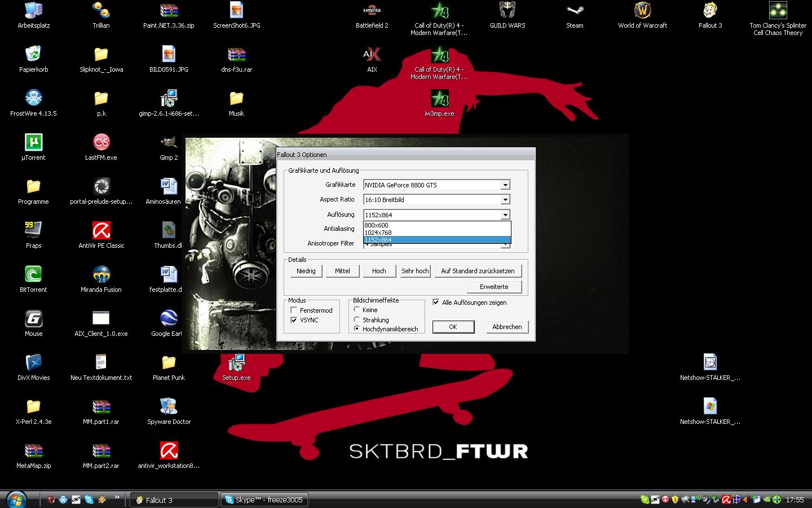Viewport: 812px width, 508px height.
Task: Launch Tom Clancy's Splinter Cell Chaos Theory
Action: 778,19
